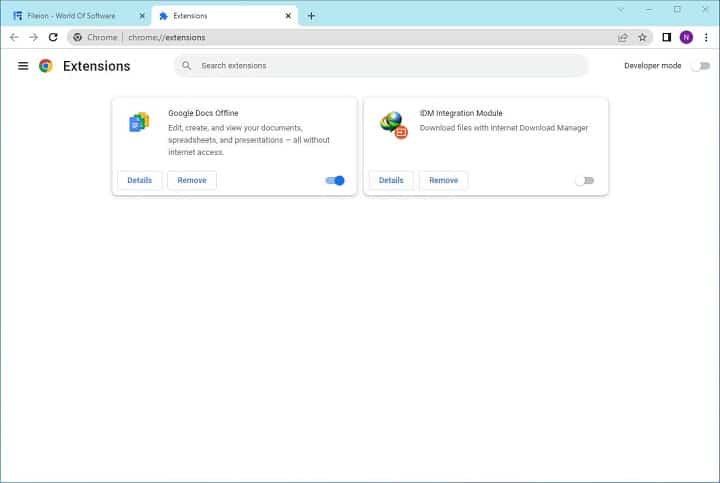
Task: Open the hamburger main menu
Action: [x=23, y=66]
